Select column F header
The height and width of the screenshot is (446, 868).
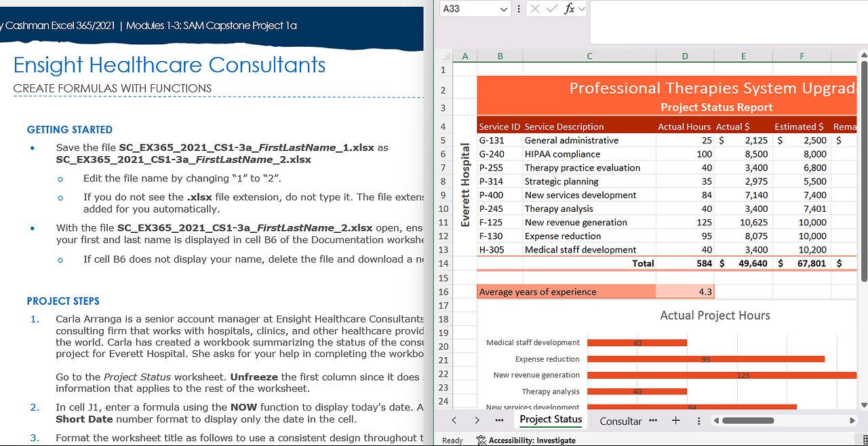802,56
